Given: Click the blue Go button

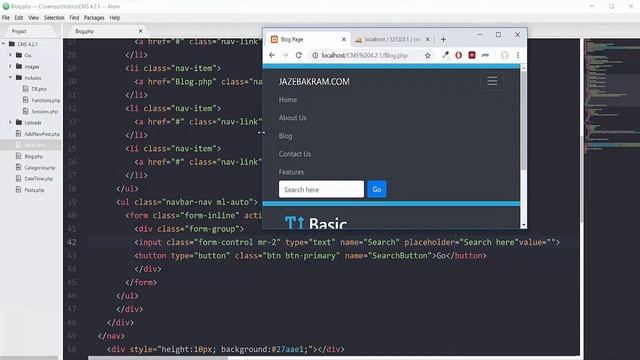Looking at the screenshot, I should tap(377, 189).
